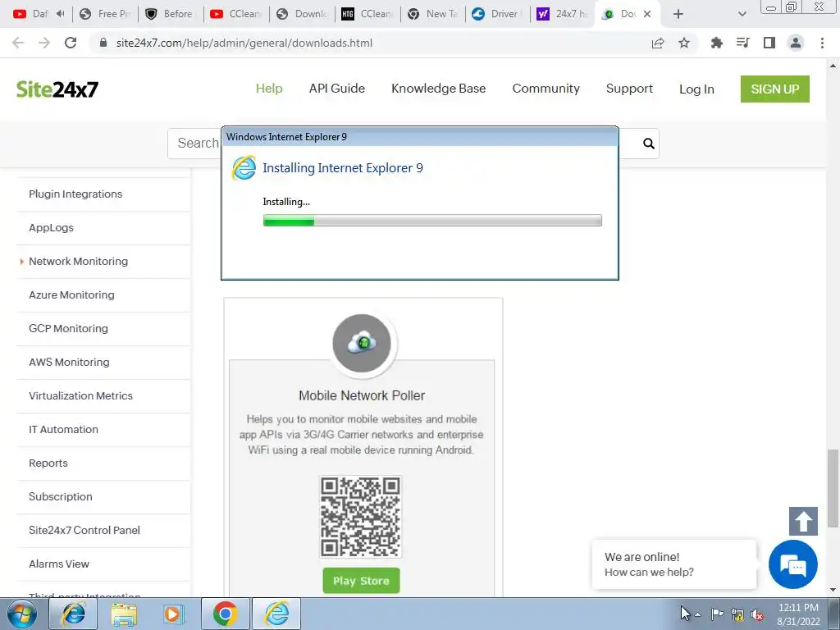Image resolution: width=840 pixels, height=630 pixels.
Task: Open Site24x7 Control Panel in sidebar
Action: (84, 531)
